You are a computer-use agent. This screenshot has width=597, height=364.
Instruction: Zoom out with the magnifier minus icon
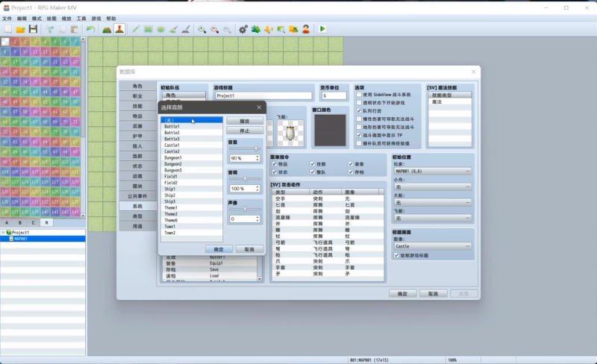(x=214, y=29)
